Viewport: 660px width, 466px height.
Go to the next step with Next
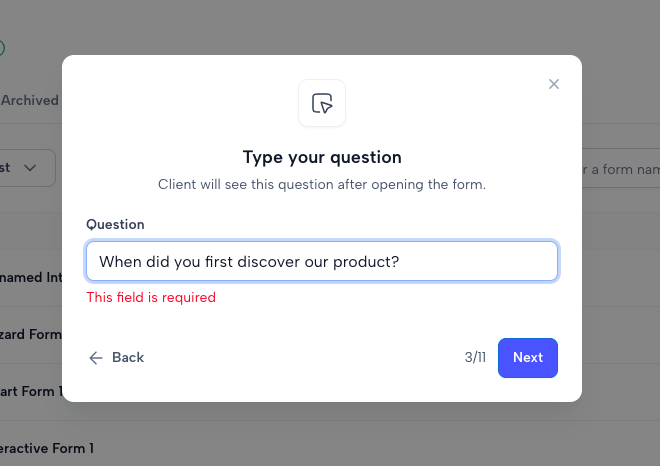[x=527, y=358]
